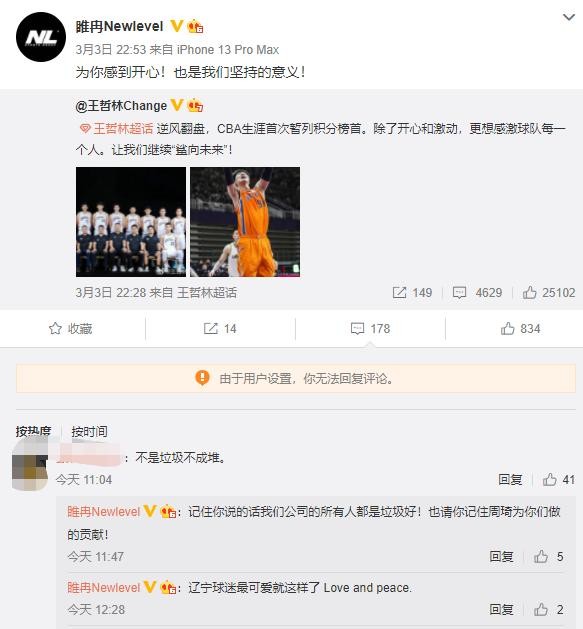Viewport: 583px width, 629px height.
Task: View the orange jersey player photo
Action: [x=245, y=222]
